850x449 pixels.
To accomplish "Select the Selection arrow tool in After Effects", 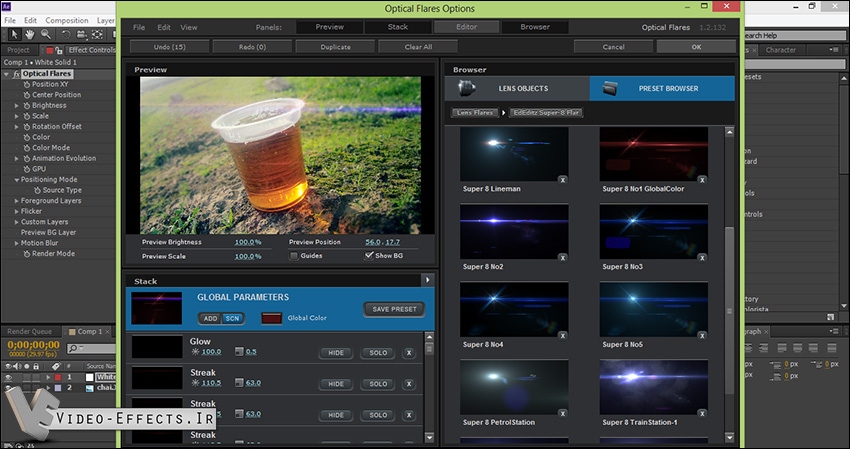I will click(x=15, y=34).
